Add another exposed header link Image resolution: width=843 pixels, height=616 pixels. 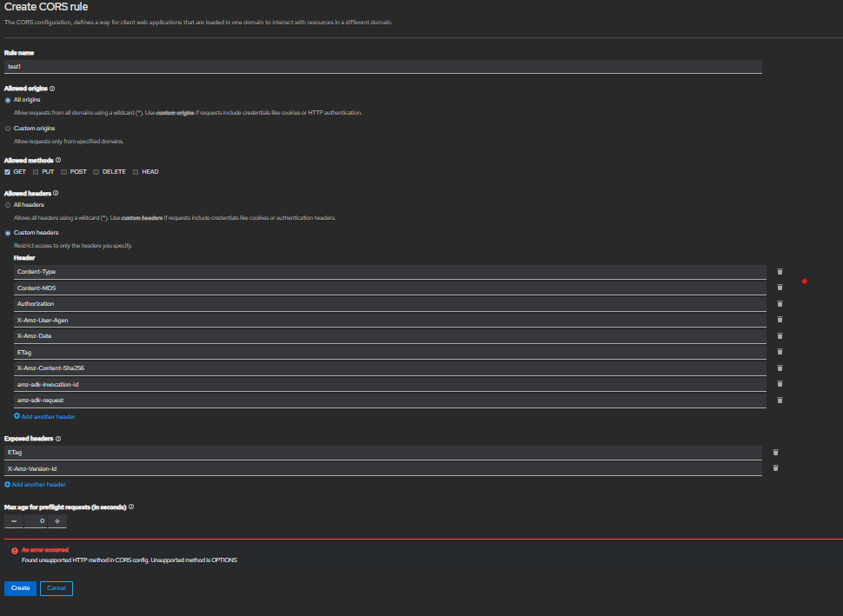[x=38, y=485]
